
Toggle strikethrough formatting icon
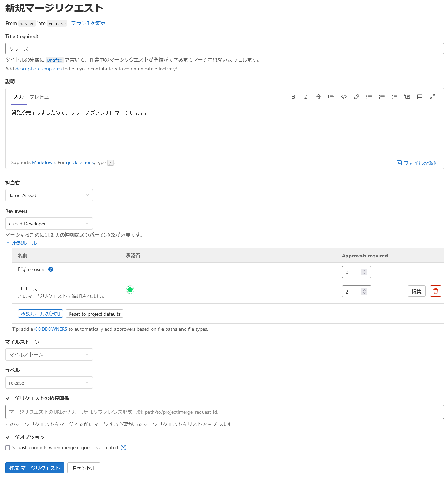point(318,97)
